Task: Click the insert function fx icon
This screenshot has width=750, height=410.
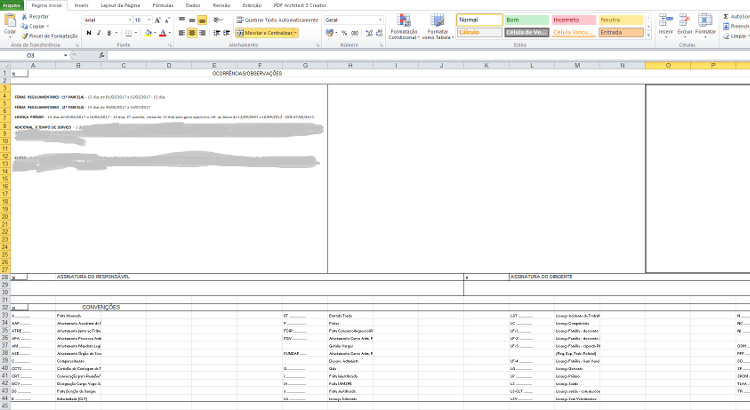Action: click(x=101, y=55)
